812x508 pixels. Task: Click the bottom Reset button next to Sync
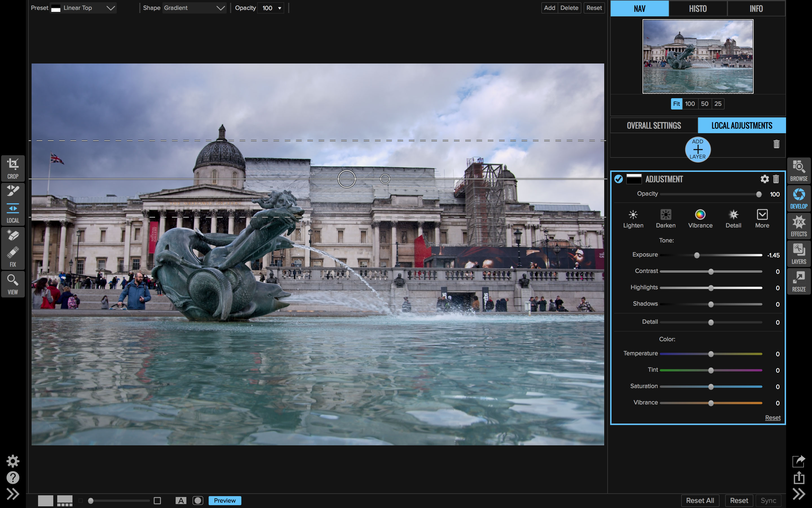point(739,501)
